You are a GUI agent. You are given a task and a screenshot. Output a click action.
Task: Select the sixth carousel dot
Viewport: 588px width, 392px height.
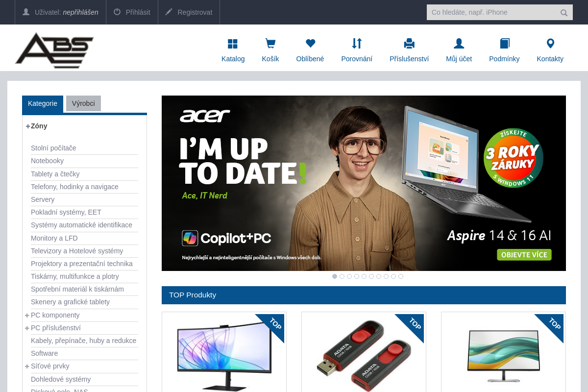371,276
